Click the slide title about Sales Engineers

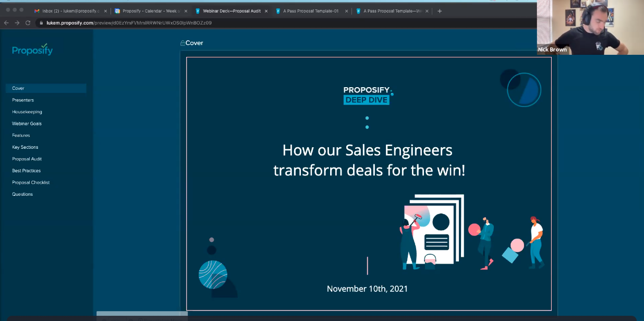[x=369, y=160]
